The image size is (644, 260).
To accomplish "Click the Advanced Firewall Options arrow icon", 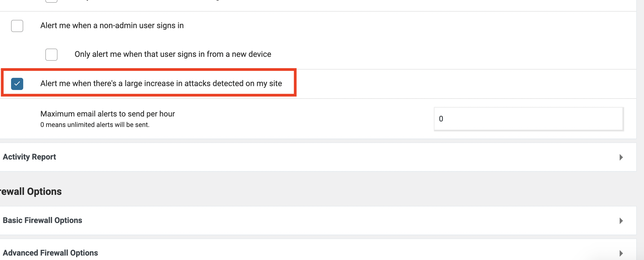I will 621,253.
